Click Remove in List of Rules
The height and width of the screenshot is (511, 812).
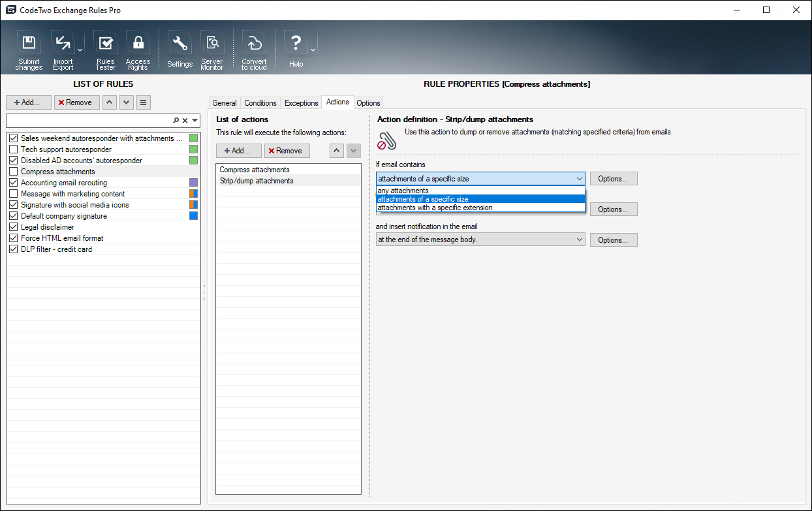pos(77,102)
